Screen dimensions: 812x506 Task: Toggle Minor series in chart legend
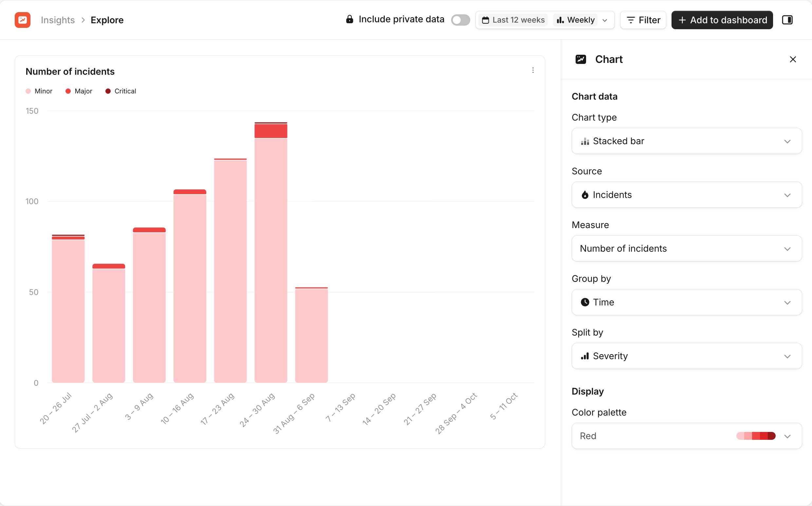tap(39, 91)
